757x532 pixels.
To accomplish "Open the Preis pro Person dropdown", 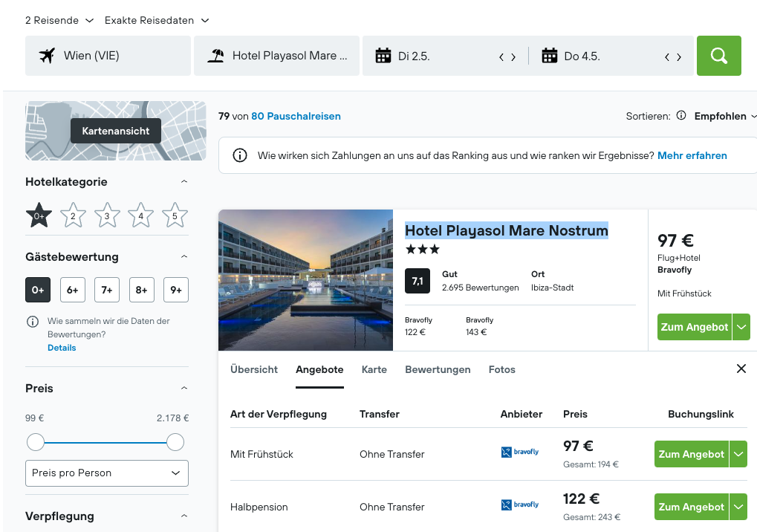I will 107,473.
